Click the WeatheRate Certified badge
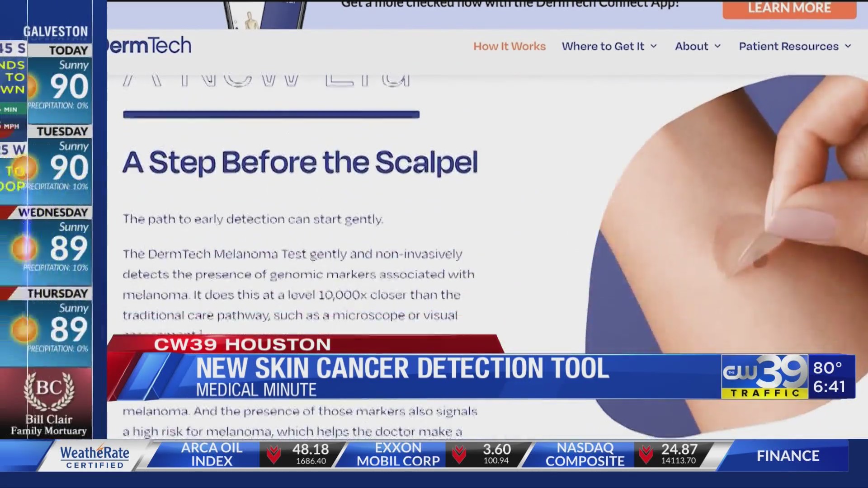 coord(95,455)
